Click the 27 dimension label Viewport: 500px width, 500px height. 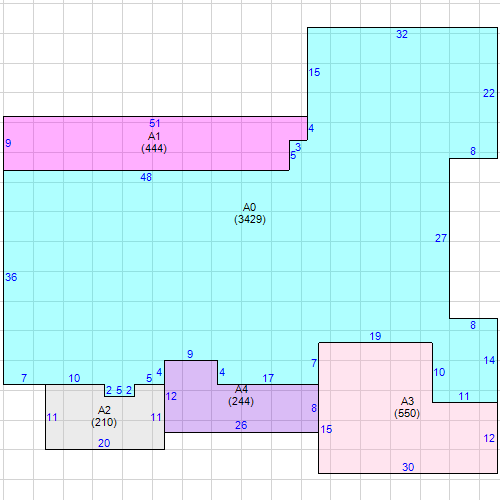coord(441,238)
